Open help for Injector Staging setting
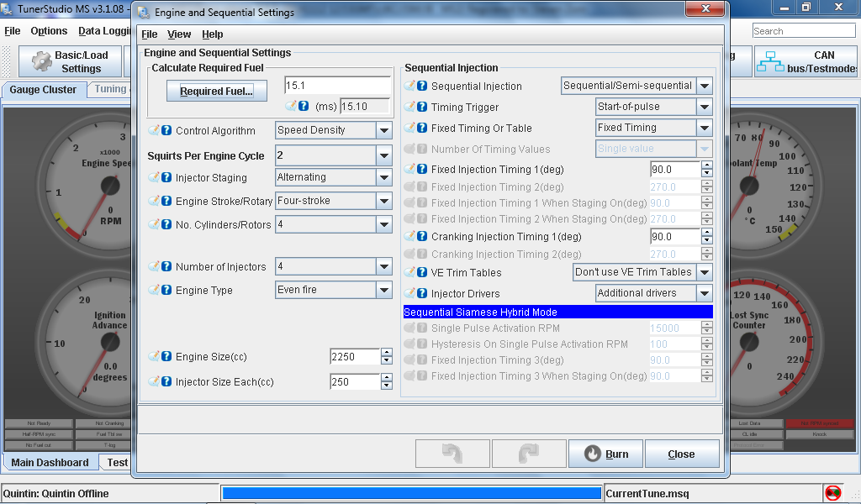 click(166, 177)
